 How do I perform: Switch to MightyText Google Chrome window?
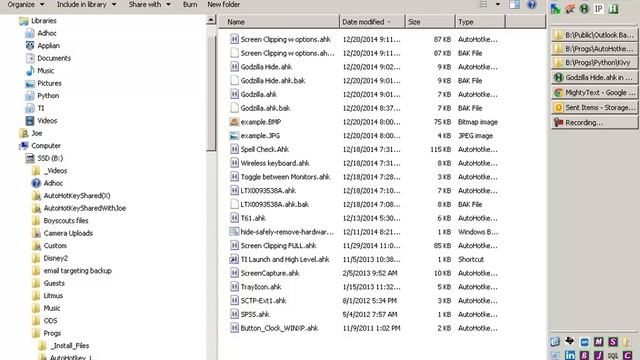pyautogui.click(x=594, y=93)
